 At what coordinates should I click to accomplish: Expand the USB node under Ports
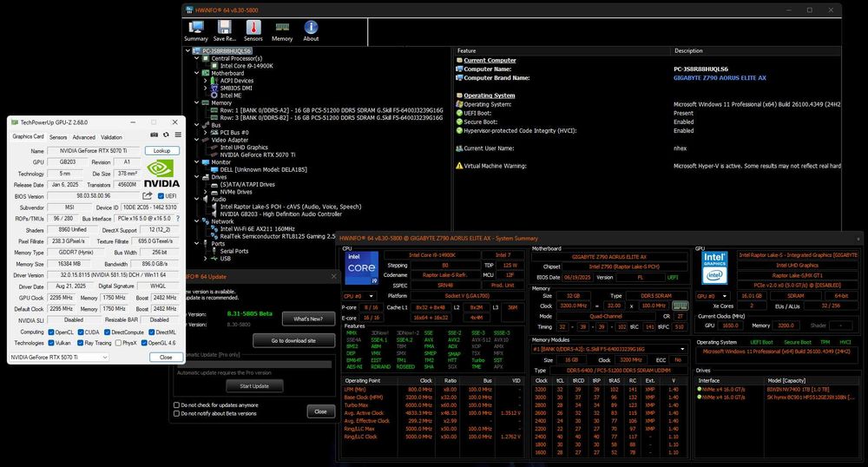206,259
